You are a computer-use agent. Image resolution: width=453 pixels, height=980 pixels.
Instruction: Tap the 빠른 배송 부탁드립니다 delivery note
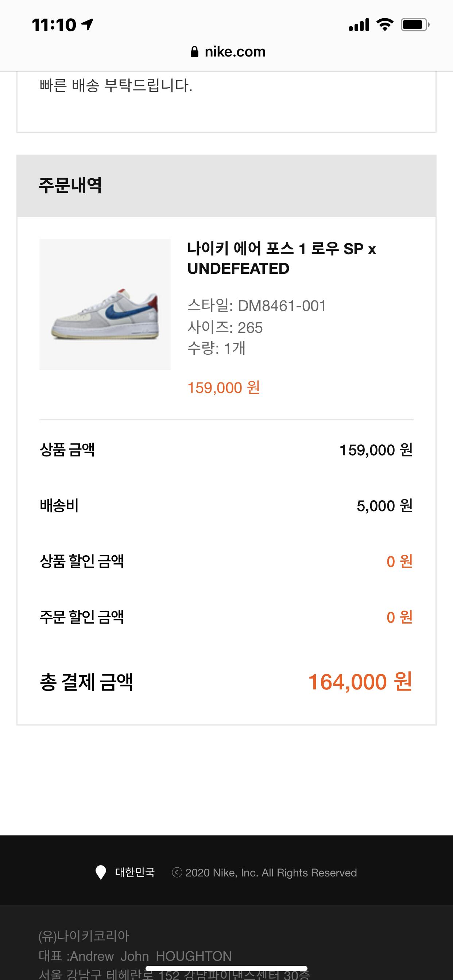pos(116,86)
